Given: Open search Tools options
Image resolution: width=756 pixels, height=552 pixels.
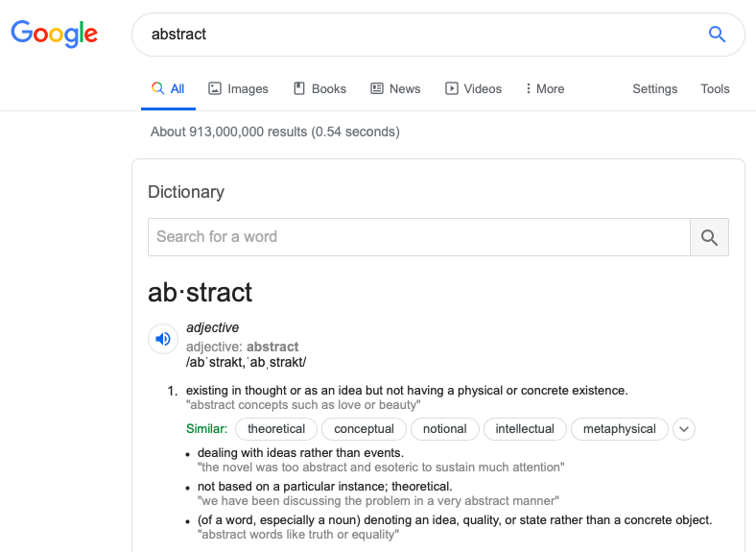Looking at the screenshot, I should (715, 88).
